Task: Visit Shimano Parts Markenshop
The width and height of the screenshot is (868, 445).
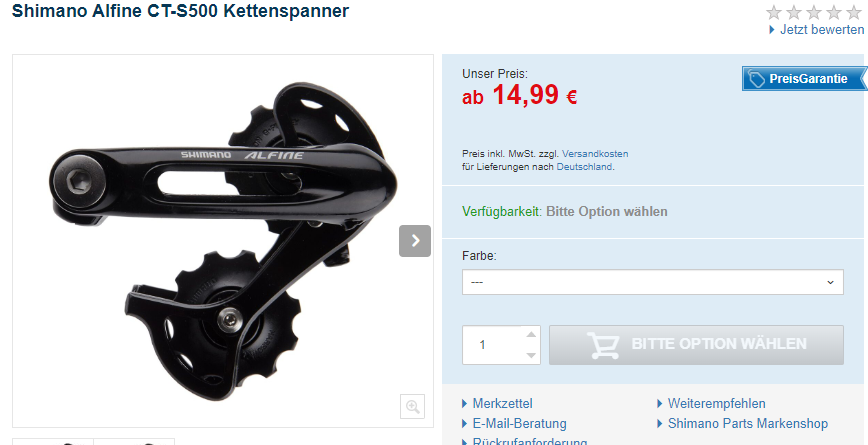Action: pyautogui.click(x=748, y=424)
